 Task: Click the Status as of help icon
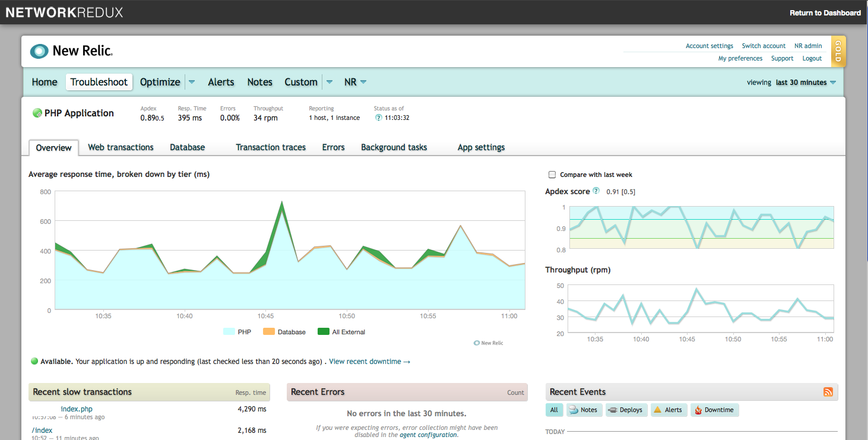378,118
